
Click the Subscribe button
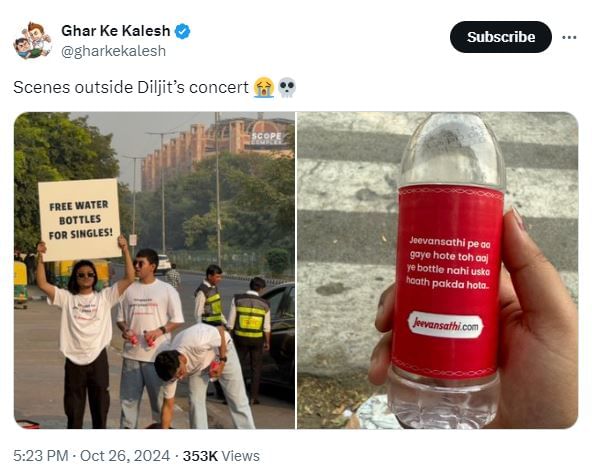501,37
